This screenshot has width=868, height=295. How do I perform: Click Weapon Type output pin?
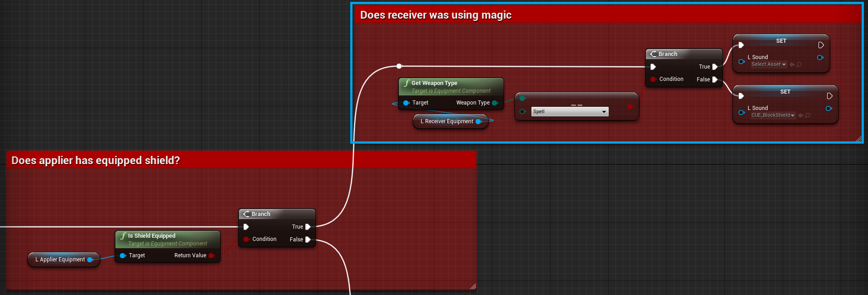point(495,103)
